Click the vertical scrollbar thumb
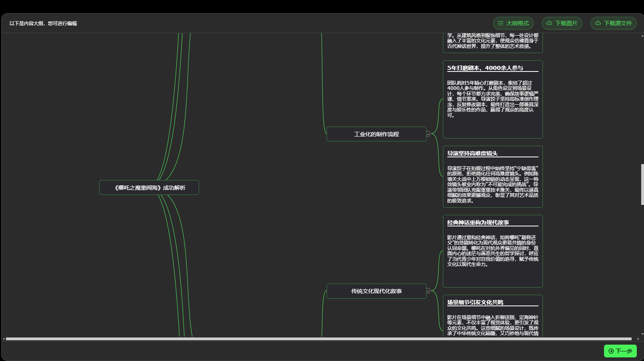 click(642, 184)
